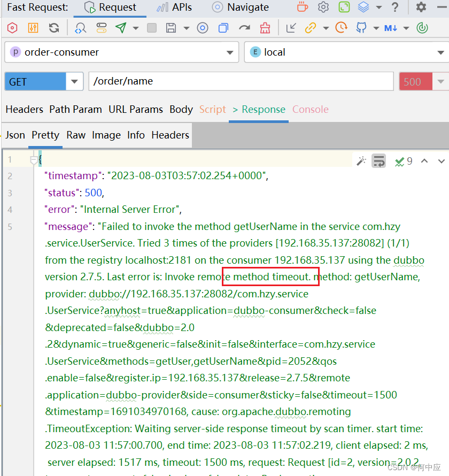Viewport: 449px width, 476px height.
Task: Click the red broom clear icon
Action: (265, 28)
